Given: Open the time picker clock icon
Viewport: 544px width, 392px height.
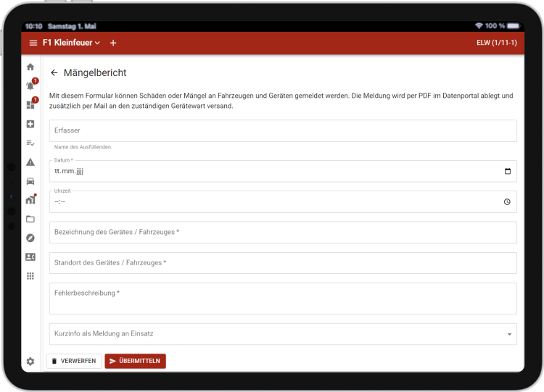Looking at the screenshot, I should (507, 202).
